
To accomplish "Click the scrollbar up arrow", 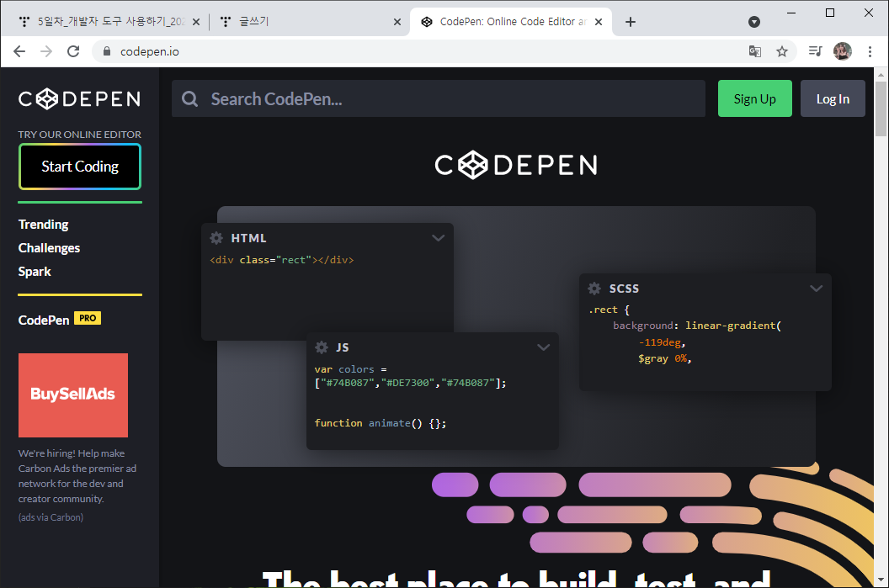I will click(x=881, y=74).
